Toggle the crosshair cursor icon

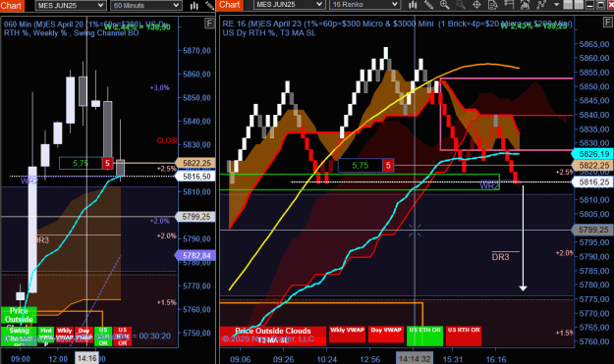tap(476, 5)
